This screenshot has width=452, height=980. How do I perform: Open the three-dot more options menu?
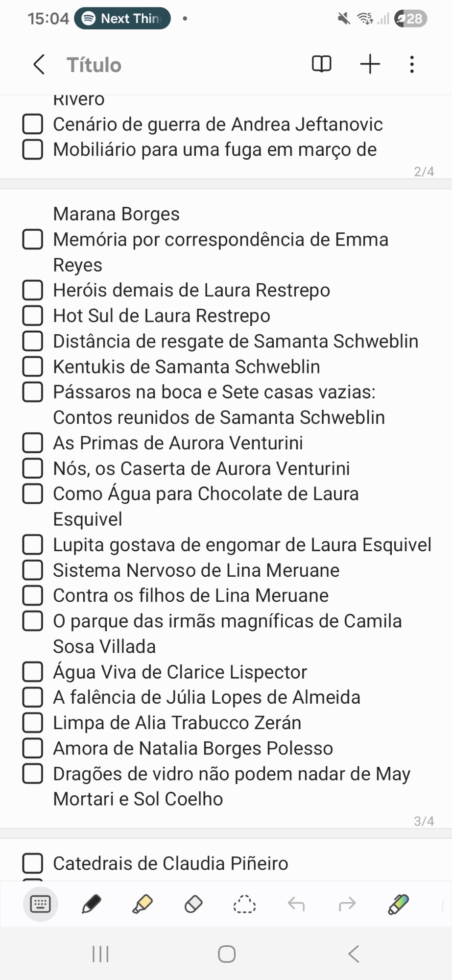coord(412,64)
